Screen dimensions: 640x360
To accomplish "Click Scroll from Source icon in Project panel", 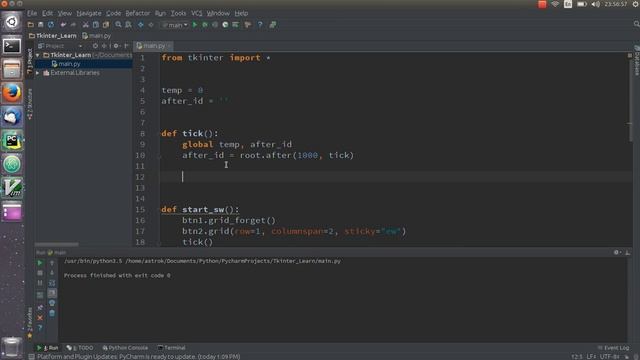I will pyautogui.click(x=95, y=46).
